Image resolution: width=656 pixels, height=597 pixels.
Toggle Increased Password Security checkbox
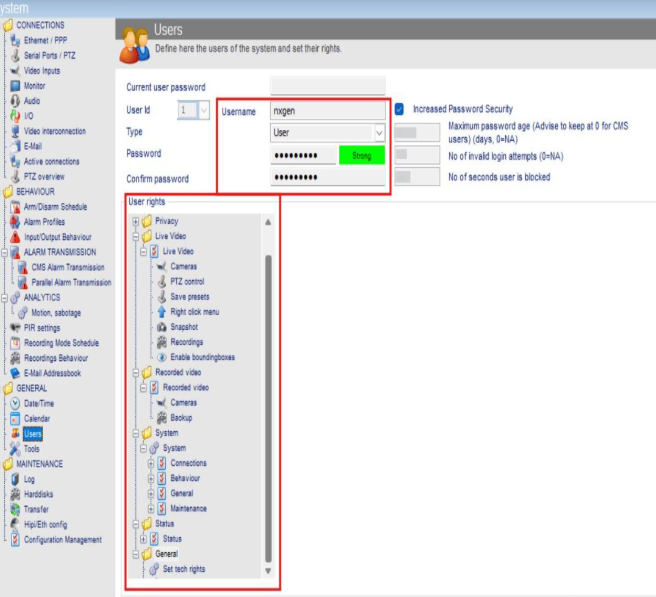pos(400,109)
